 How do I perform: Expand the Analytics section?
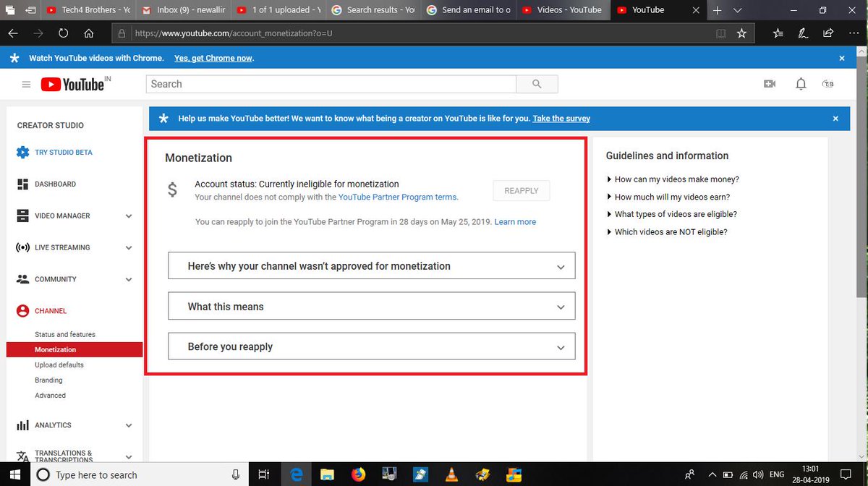point(129,426)
